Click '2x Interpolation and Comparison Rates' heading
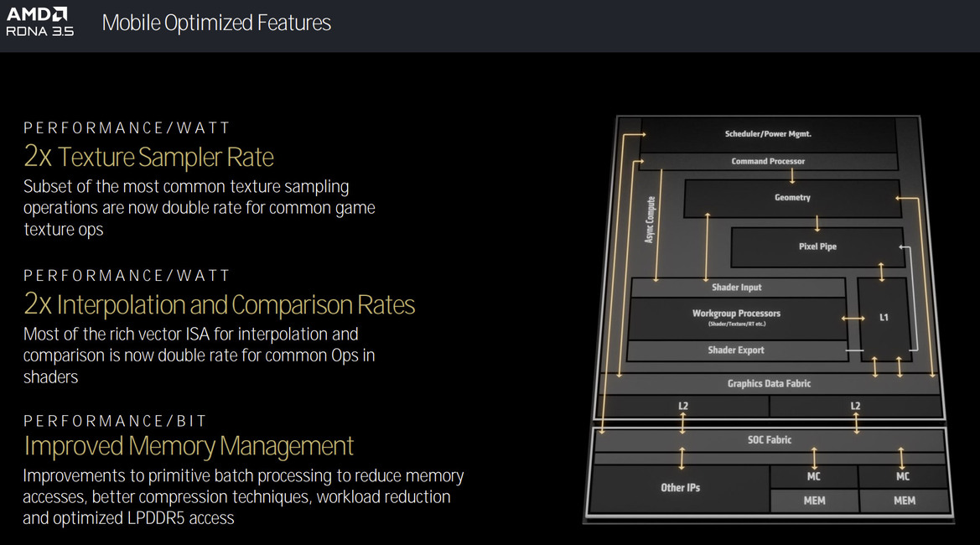 tap(220, 305)
